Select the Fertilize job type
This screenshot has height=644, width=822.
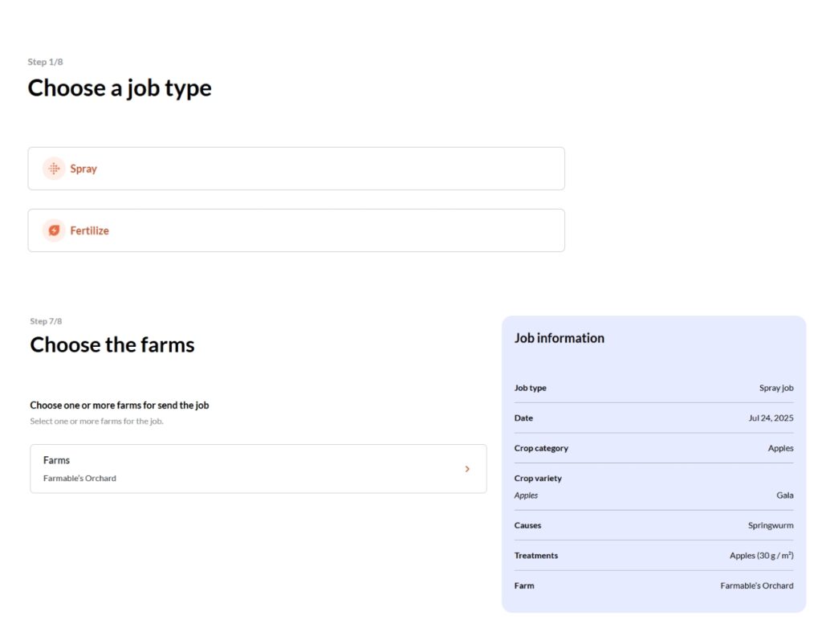coord(296,230)
